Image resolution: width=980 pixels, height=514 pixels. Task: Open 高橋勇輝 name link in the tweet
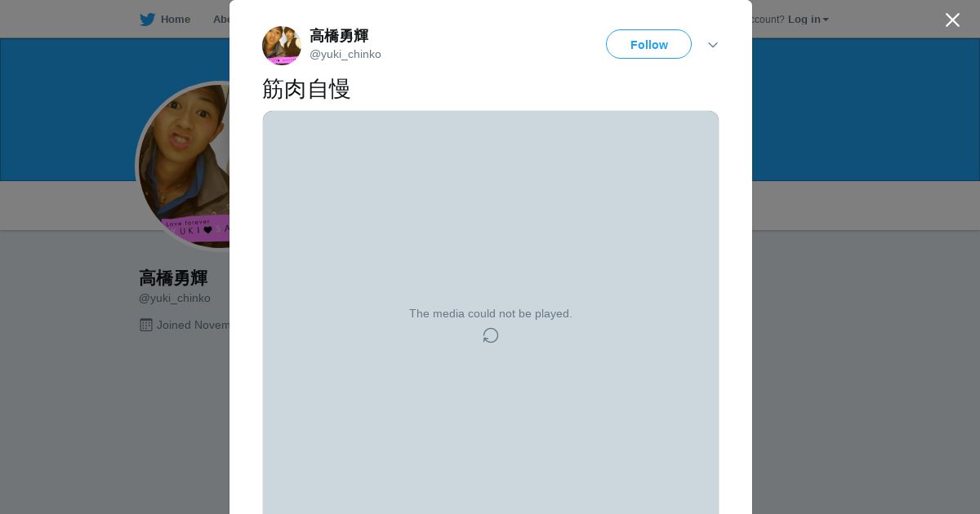tap(339, 36)
